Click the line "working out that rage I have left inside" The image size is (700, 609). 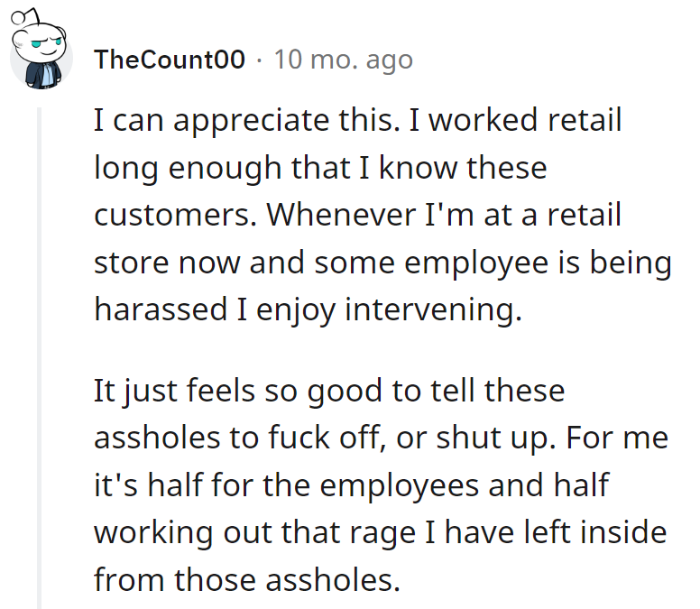tap(381, 532)
